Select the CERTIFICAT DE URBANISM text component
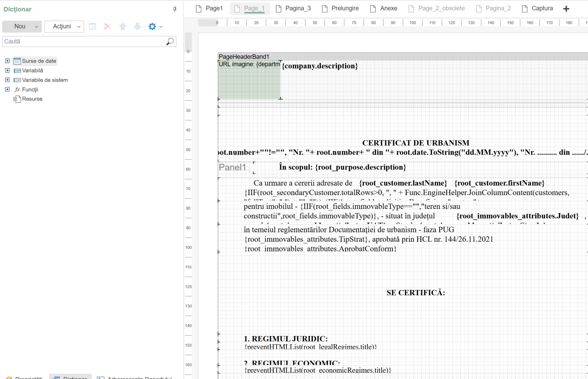This screenshot has width=588, height=379. pos(415,143)
